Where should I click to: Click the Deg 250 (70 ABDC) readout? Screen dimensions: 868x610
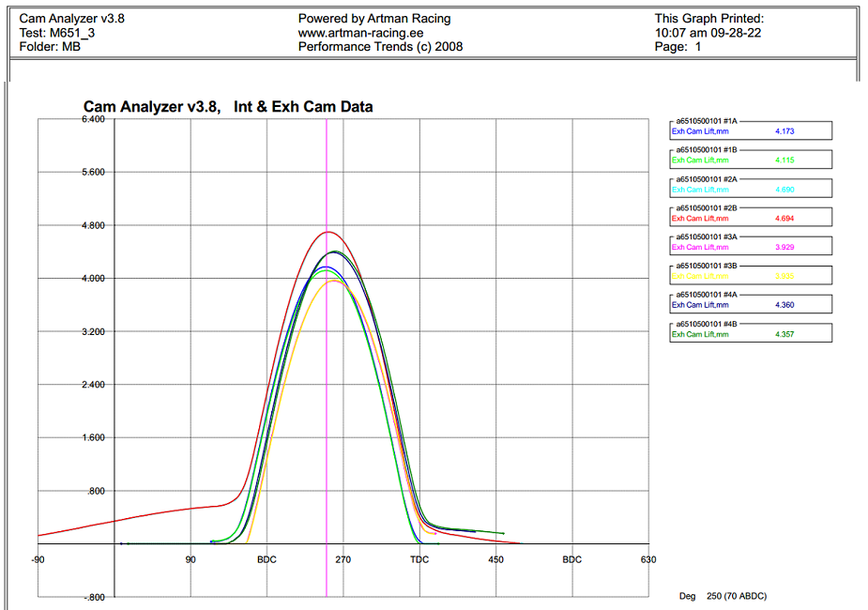click(x=728, y=596)
